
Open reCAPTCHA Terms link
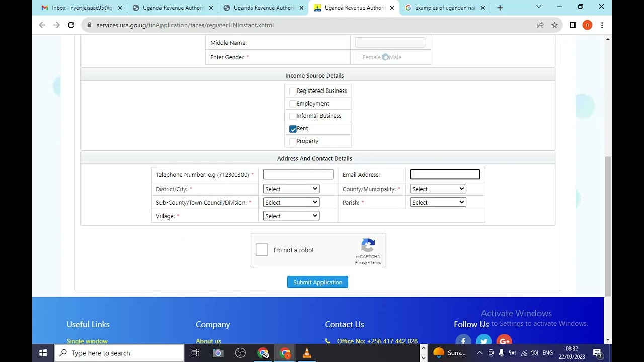tap(376, 262)
